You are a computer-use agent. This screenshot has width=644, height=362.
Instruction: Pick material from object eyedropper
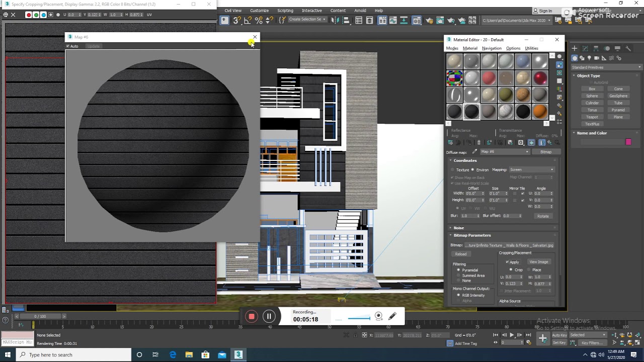[x=474, y=151]
